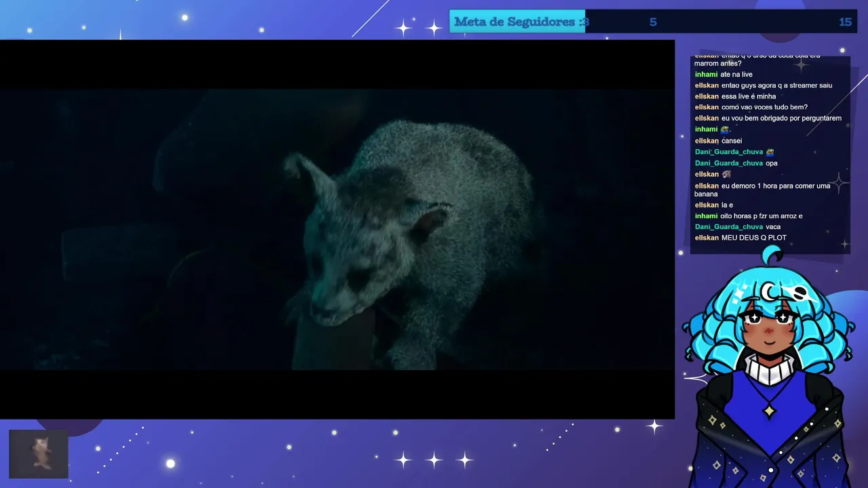Click message 'como vao voces tudo bem?'
868x488 pixels.
tap(764, 107)
